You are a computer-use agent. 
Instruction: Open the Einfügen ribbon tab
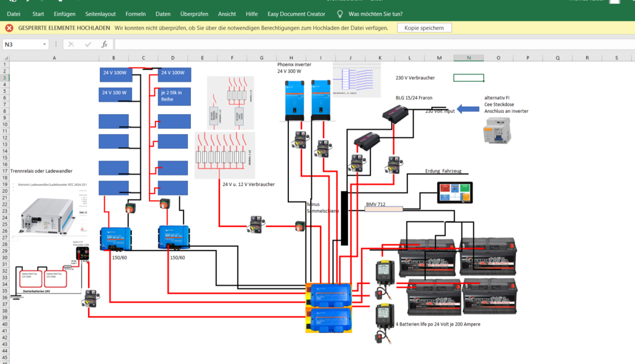click(x=64, y=14)
